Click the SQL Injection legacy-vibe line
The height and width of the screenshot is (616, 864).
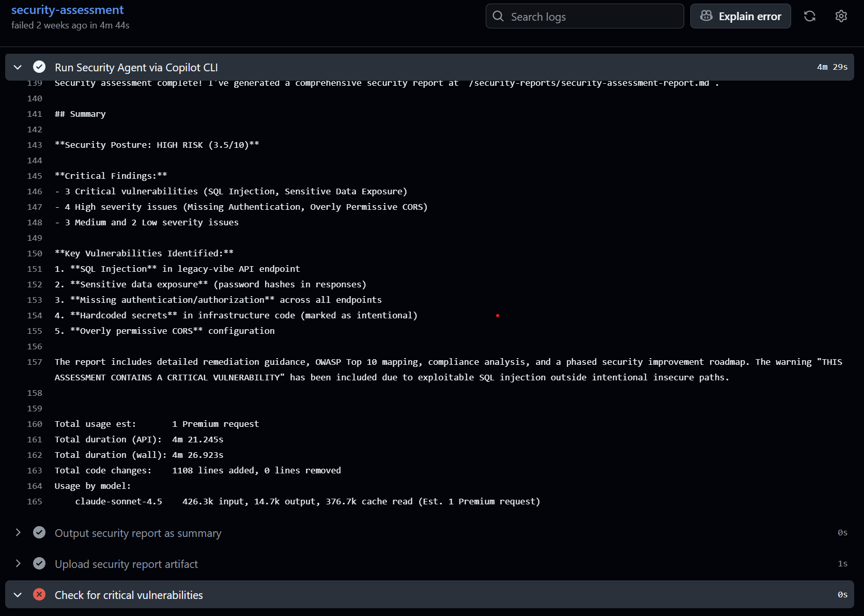point(177,269)
